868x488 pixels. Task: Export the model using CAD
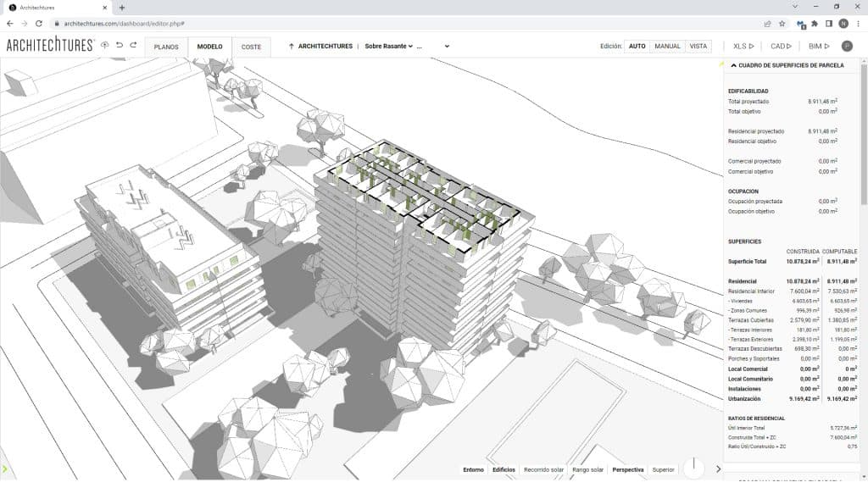click(x=781, y=47)
